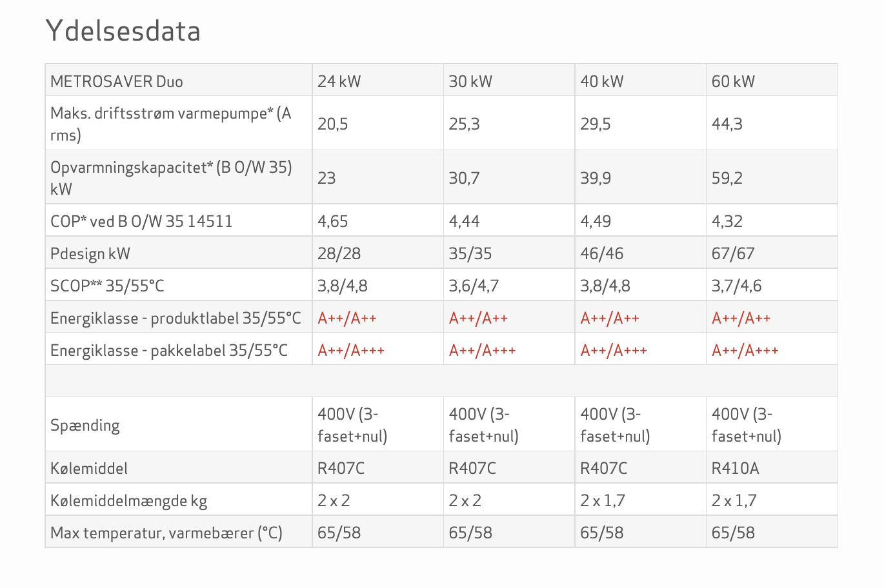Click the Maks. driftsstrøm varmepumpe row label
The image size is (884, 588).
point(171,124)
